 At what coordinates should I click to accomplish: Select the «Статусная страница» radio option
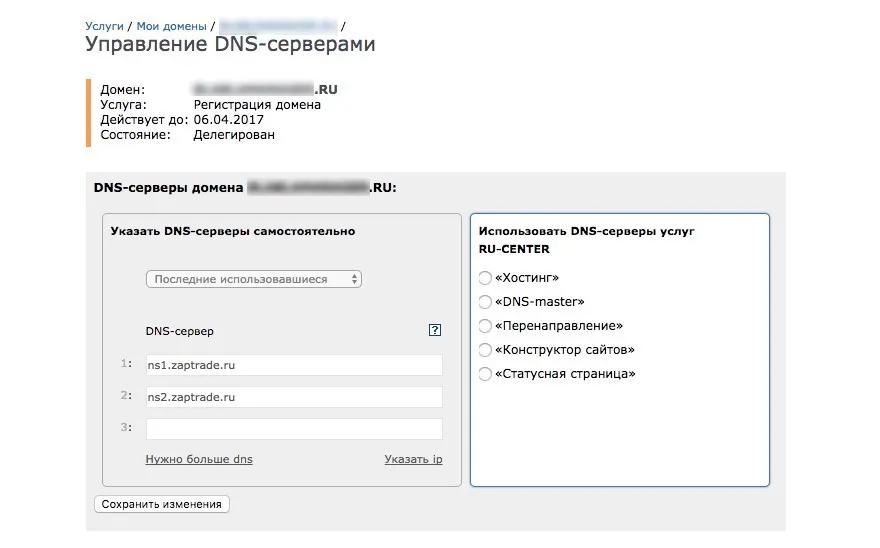485,374
